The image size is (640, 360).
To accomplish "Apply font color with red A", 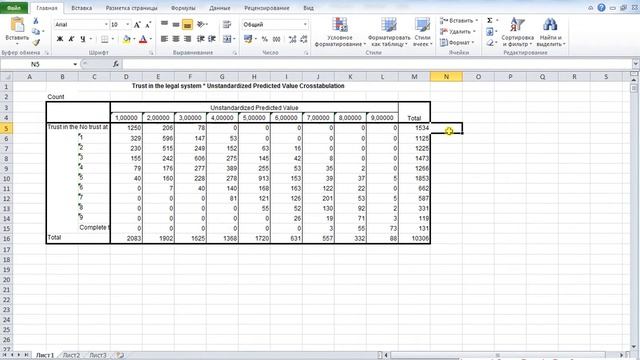I will [143, 39].
